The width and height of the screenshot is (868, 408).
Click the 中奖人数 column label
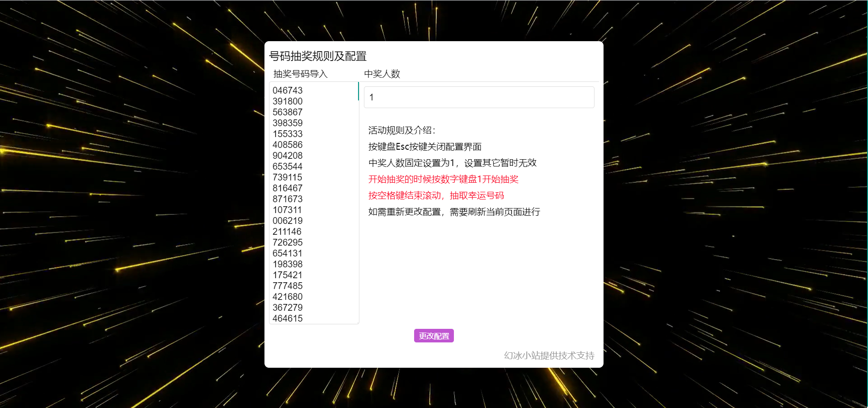(382, 74)
